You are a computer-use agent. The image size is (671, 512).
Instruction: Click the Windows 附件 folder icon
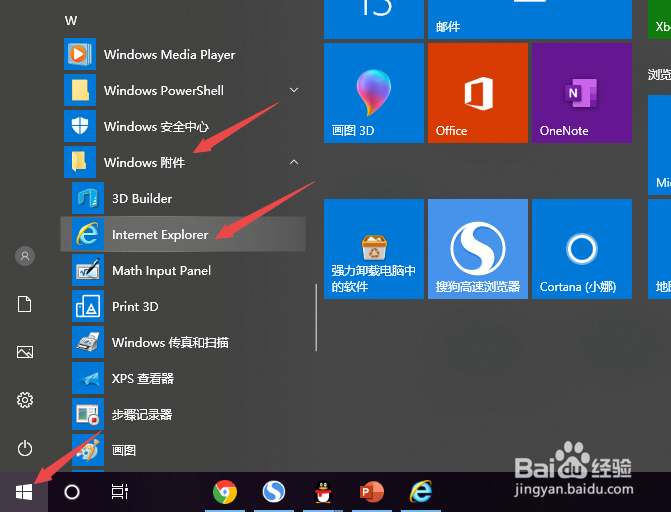click(x=80, y=162)
